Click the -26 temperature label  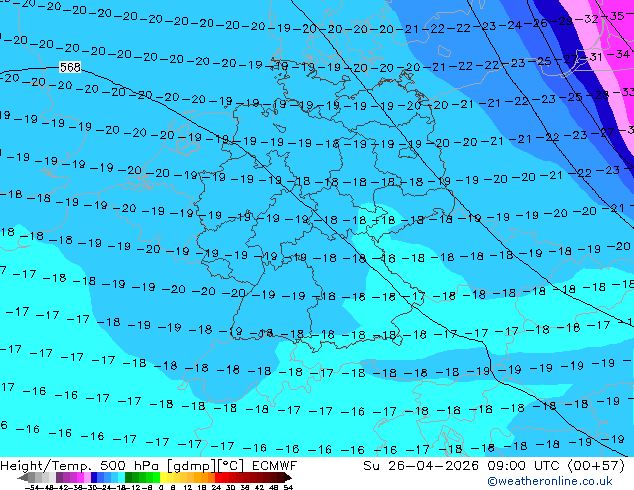[537, 23]
